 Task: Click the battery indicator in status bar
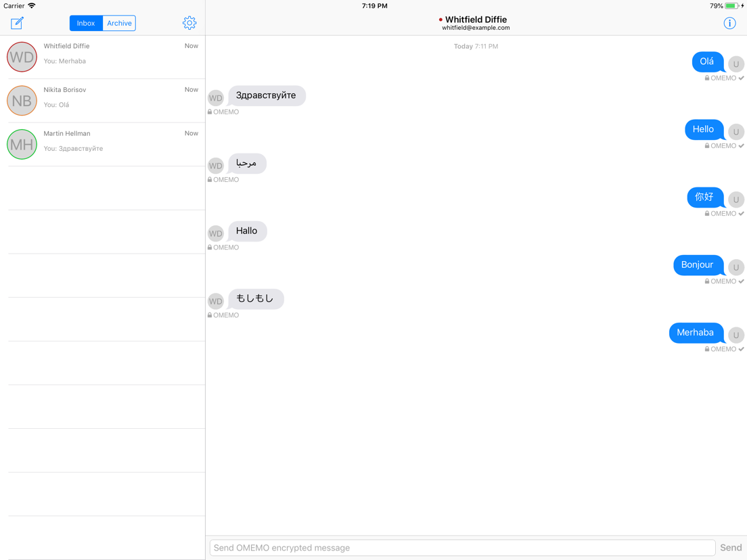(731, 5)
